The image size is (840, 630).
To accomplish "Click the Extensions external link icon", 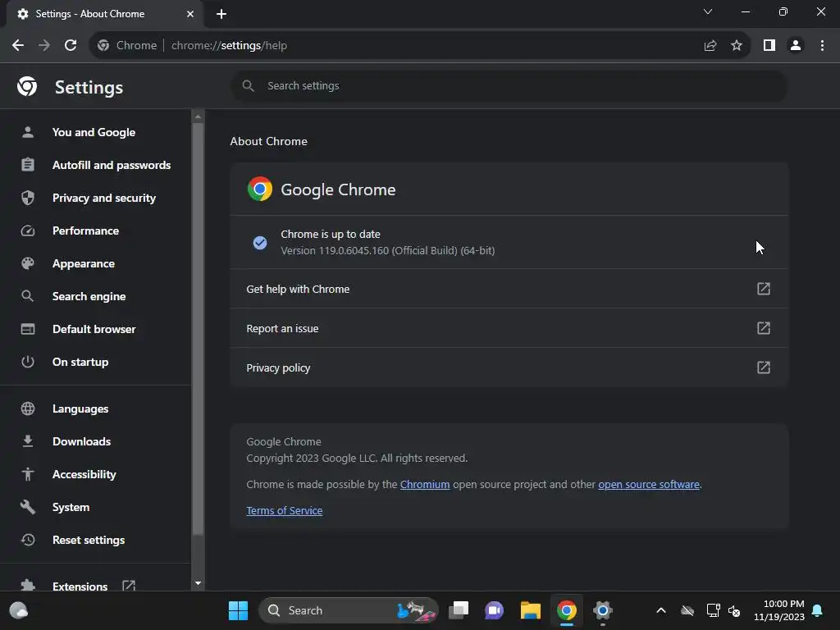I will 129,586.
